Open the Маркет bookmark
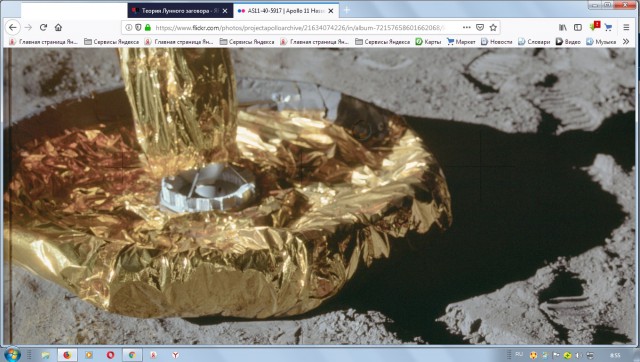Image resolution: width=640 pixels, height=362 pixels. (461, 42)
